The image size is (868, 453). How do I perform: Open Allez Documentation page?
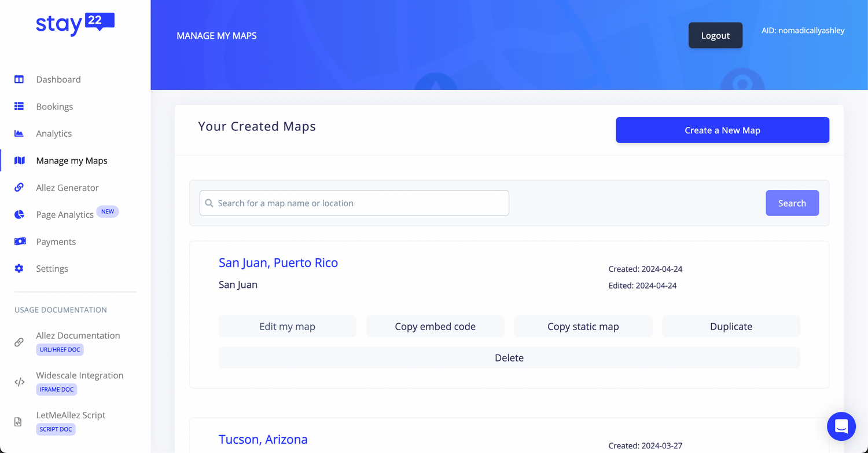pos(78,335)
